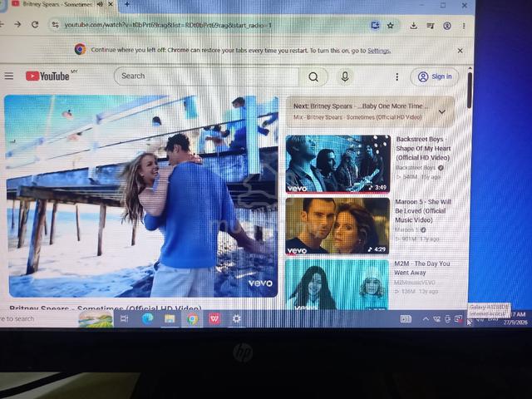Select the Britney Spears - Sometimes tab
The height and width of the screenshot is (399, 532).
(x=57, y=4)
